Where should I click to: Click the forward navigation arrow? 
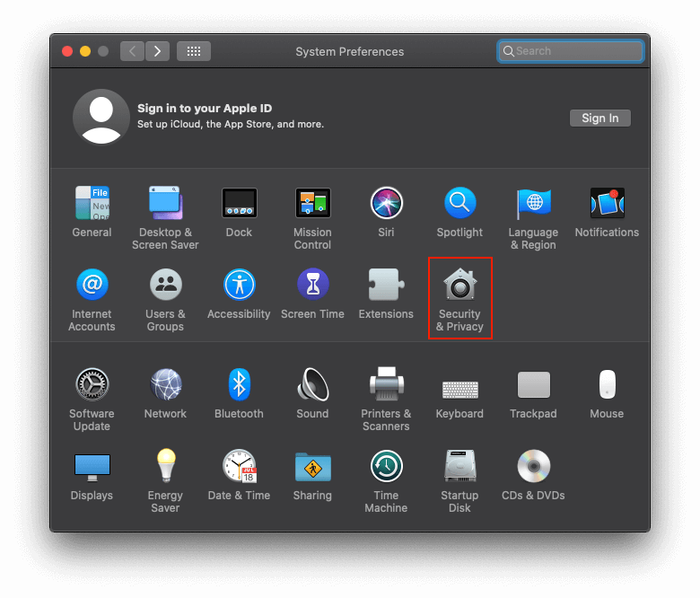point(158,51)
